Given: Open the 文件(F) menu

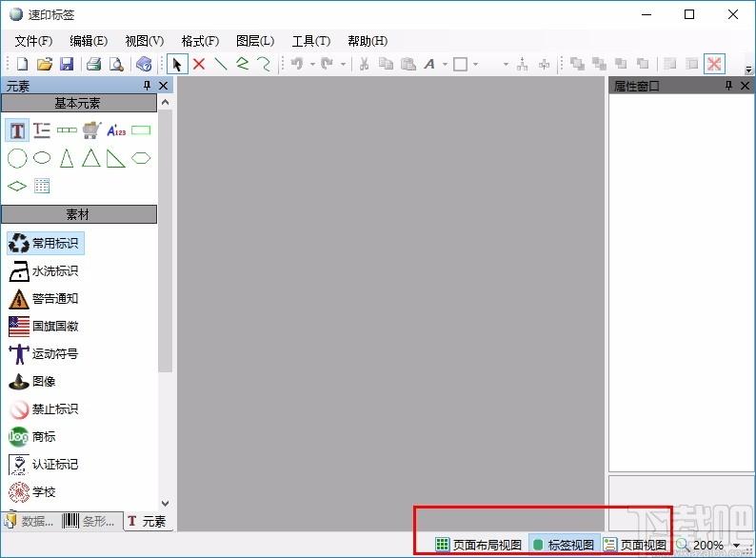Looking at the screenshot, I should point(33,41).
